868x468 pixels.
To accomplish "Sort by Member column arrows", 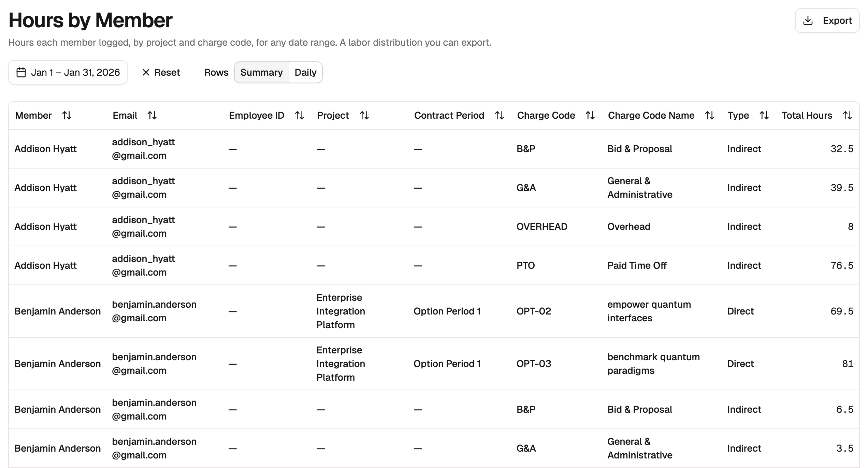I will pos(67,115).
